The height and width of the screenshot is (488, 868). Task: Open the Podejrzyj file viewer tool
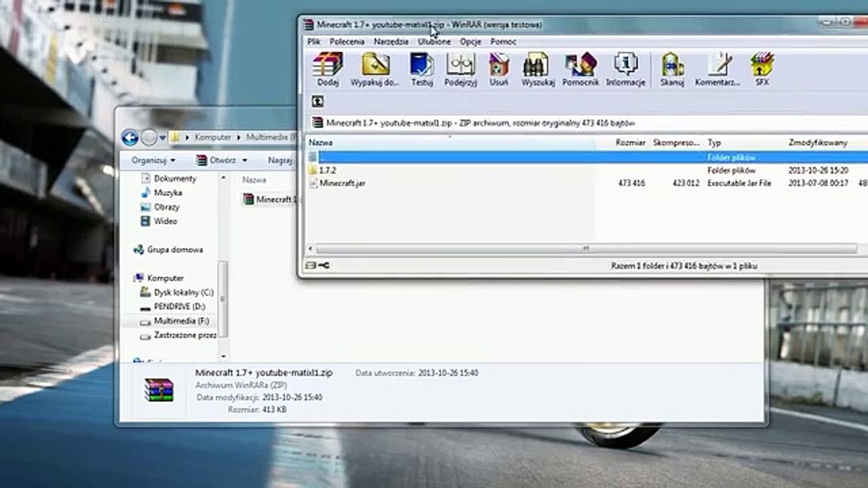tap(460, 69)
